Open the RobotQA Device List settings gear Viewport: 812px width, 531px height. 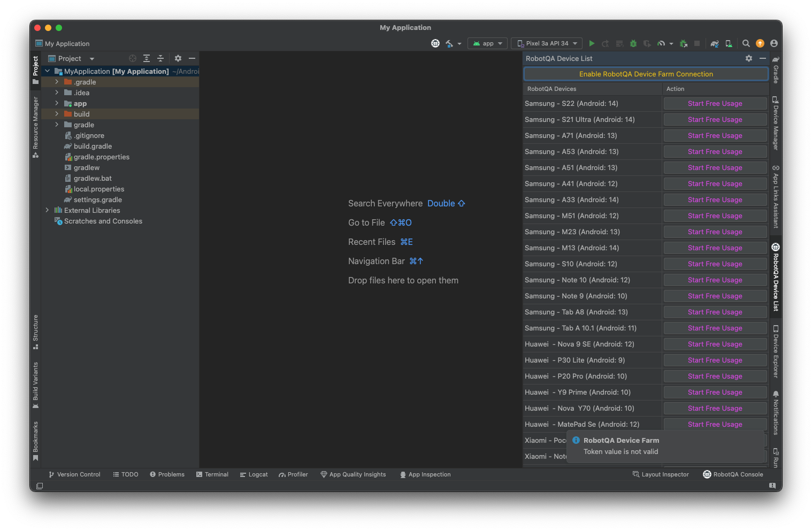coord(748,58)
